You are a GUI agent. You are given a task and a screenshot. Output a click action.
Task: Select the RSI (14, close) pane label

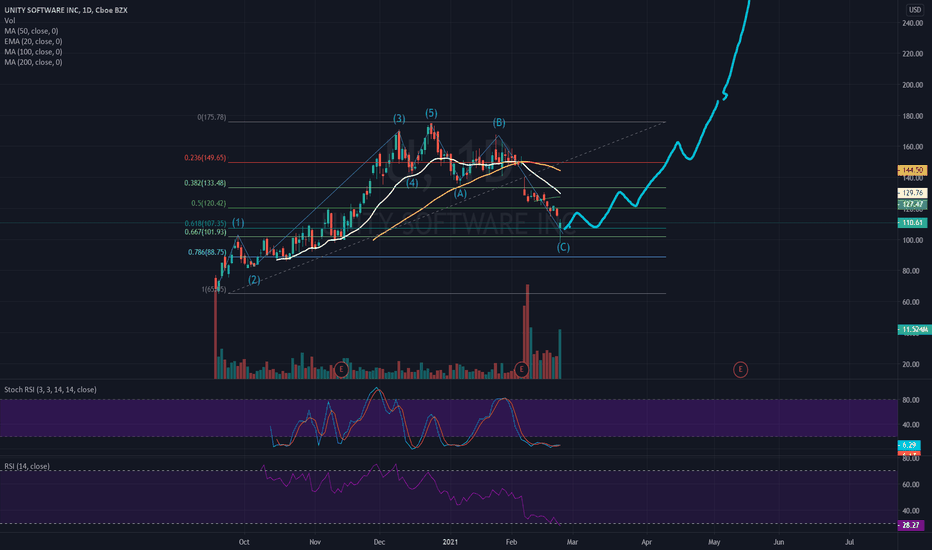27,466
